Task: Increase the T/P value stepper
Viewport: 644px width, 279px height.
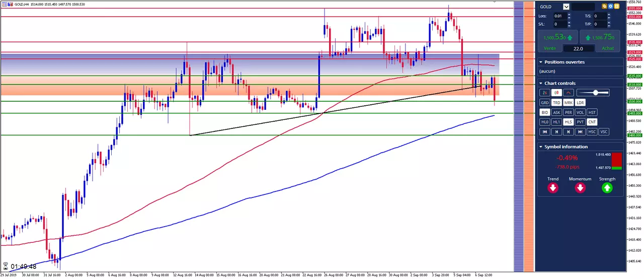Action: [x=609, y=22]
